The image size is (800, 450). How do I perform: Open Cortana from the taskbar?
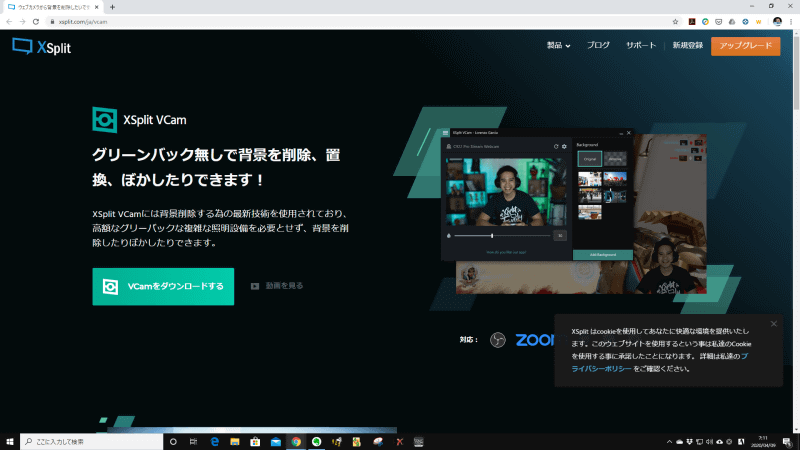coord(173,442)
